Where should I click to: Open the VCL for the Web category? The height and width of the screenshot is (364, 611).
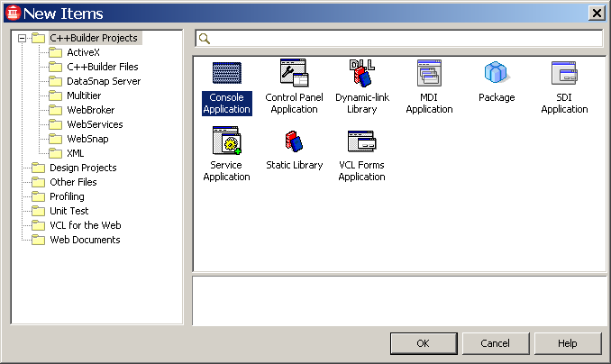(x=86, y=225)
